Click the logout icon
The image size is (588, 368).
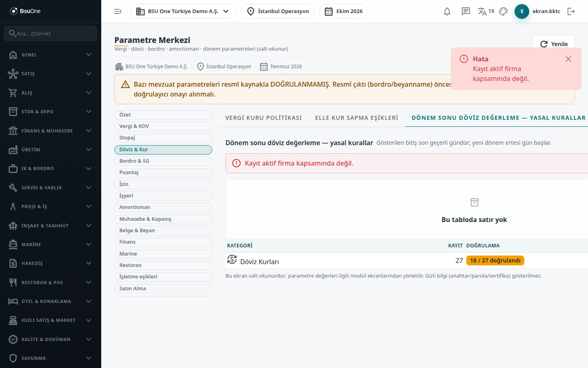[x=571, y=11]
